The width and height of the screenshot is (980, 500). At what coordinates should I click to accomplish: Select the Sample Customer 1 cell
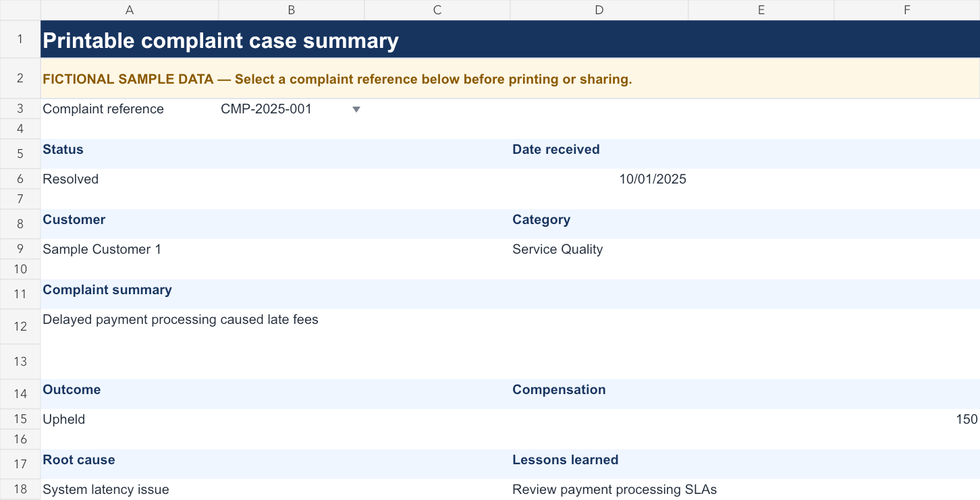pyautogui.click(x=275, y=249)
